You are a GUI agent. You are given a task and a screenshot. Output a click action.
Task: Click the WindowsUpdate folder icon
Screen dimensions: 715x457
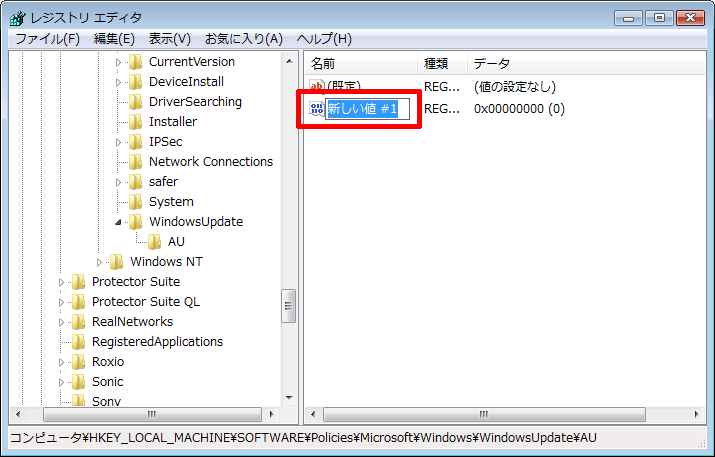pos(135,222)
